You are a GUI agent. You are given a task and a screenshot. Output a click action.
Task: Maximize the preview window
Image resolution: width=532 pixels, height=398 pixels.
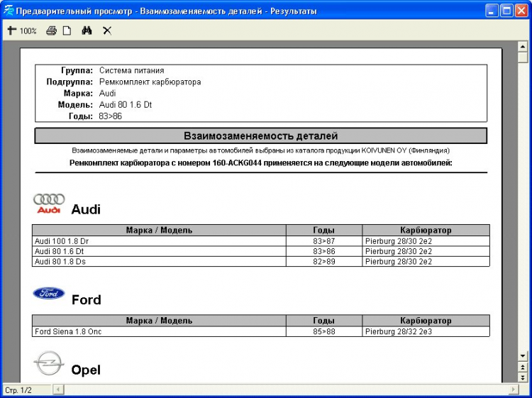[x=506, y=11]
